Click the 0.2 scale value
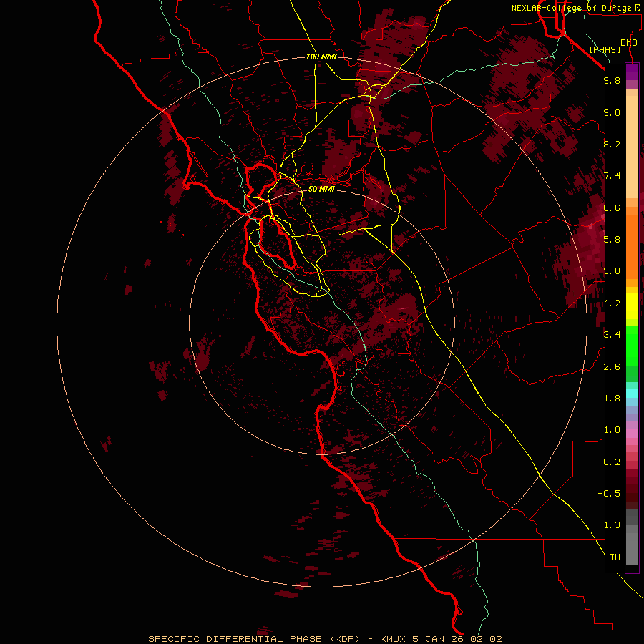 (612, 462)
